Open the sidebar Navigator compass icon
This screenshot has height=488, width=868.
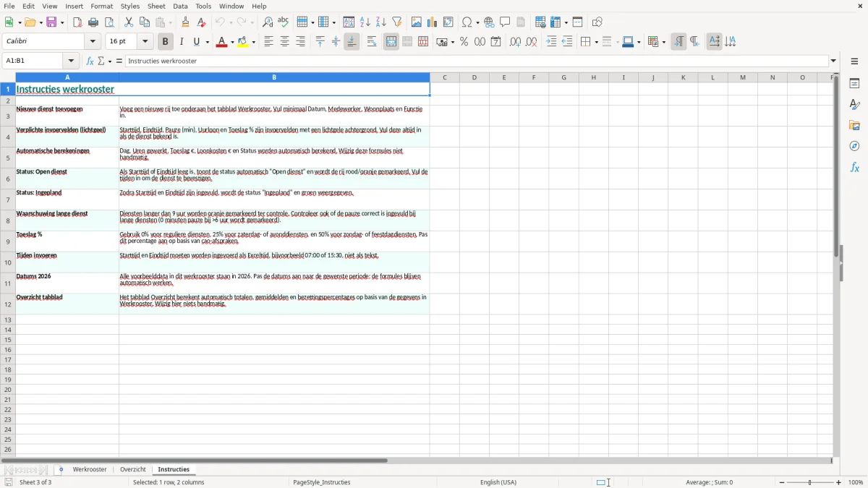(x=854, y=146)
